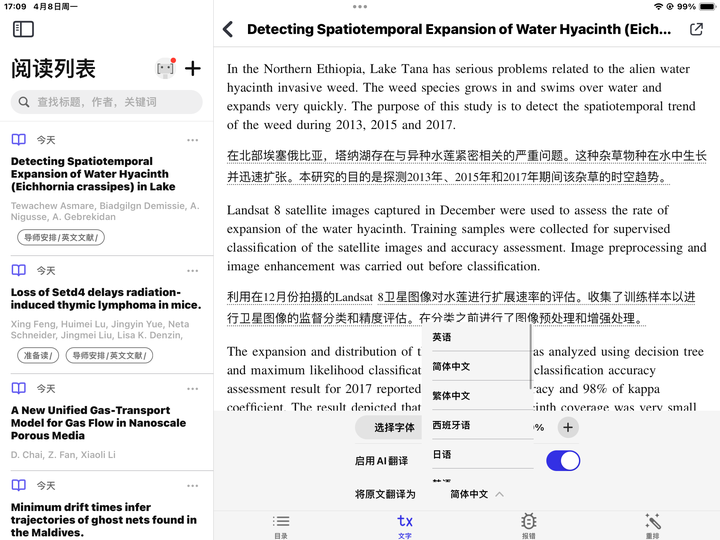Select the 重排 reflow tab

point(652,526)
